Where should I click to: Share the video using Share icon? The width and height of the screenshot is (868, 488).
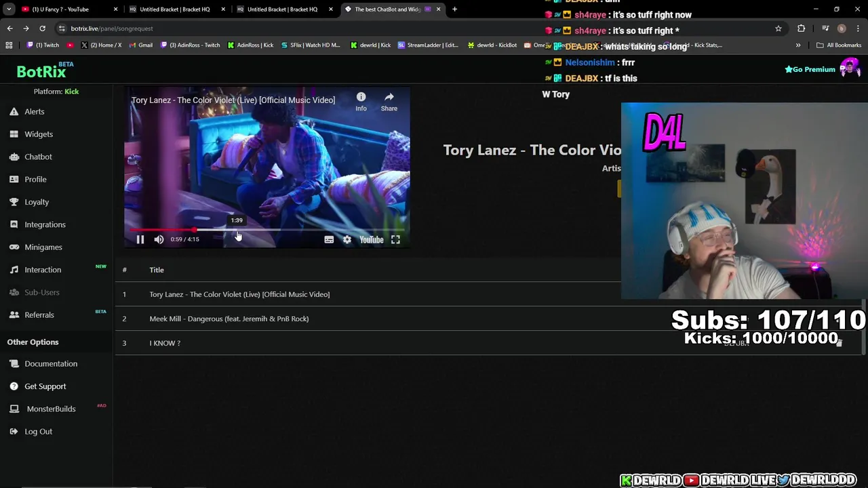tap(389, 102)
